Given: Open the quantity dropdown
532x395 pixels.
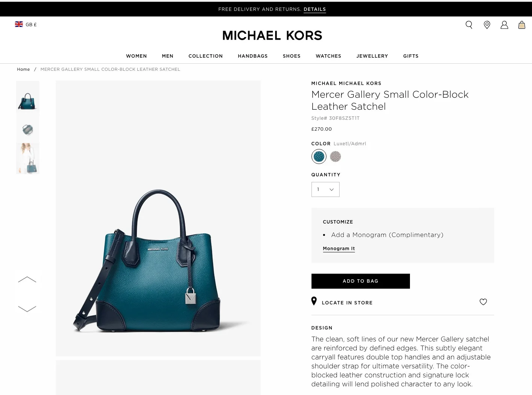Looking at the screenshot, I should click(x=325, y=189).
